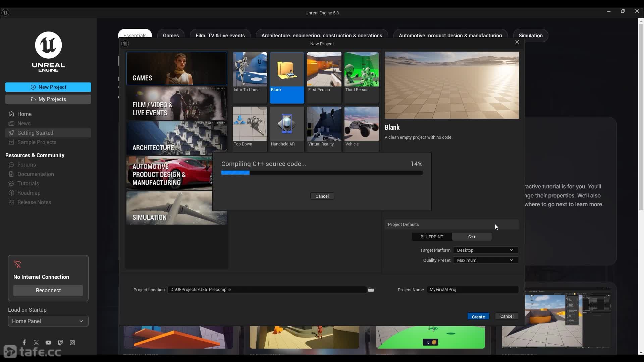Click the Create button
The height and width of the screenshot is (362, 644).
point(478,316)
